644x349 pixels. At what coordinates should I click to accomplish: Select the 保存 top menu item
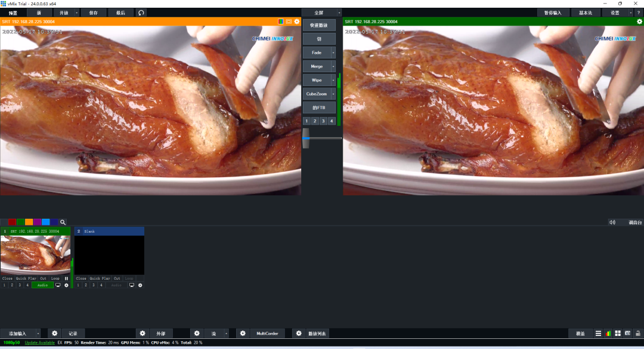[94, 13]
